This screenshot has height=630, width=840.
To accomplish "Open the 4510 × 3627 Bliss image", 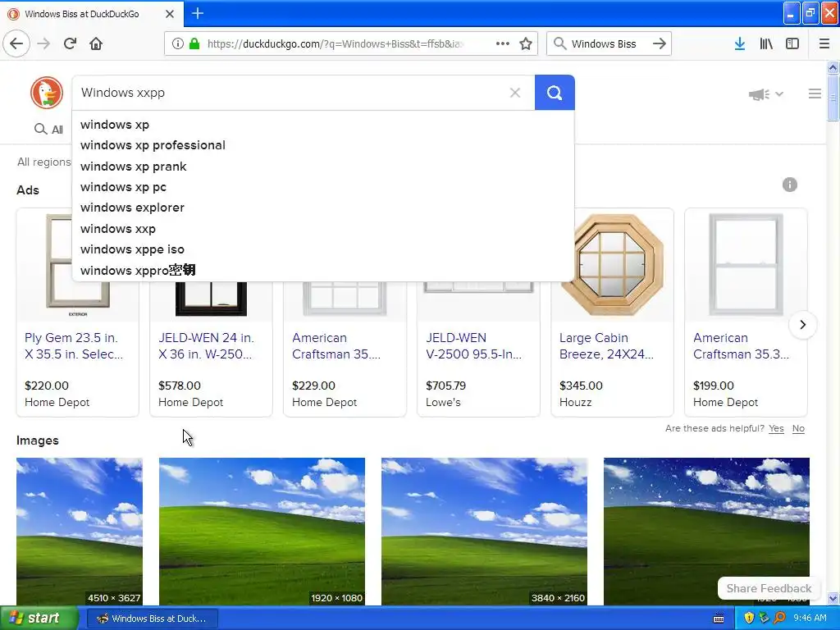I will [80, 532].
